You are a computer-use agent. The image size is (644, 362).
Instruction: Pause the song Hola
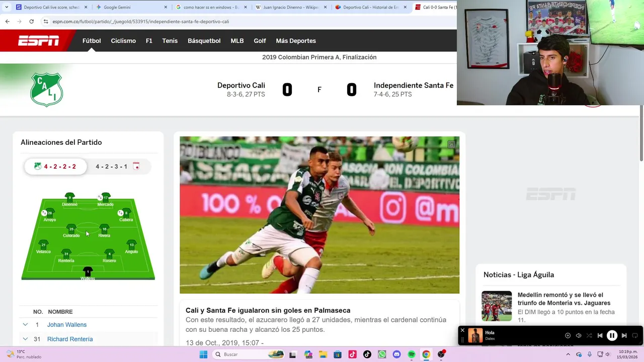point(612,335)
